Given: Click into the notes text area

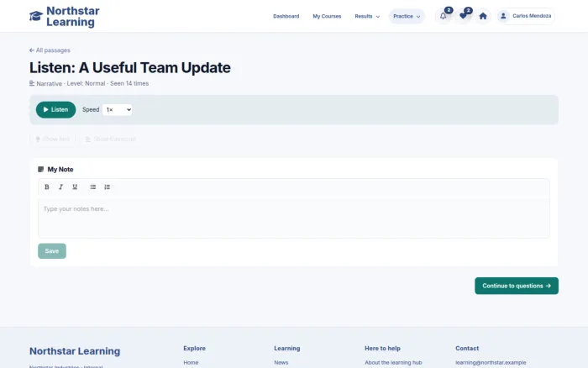Looking at the screenshot, I should (x=294, y=218).
